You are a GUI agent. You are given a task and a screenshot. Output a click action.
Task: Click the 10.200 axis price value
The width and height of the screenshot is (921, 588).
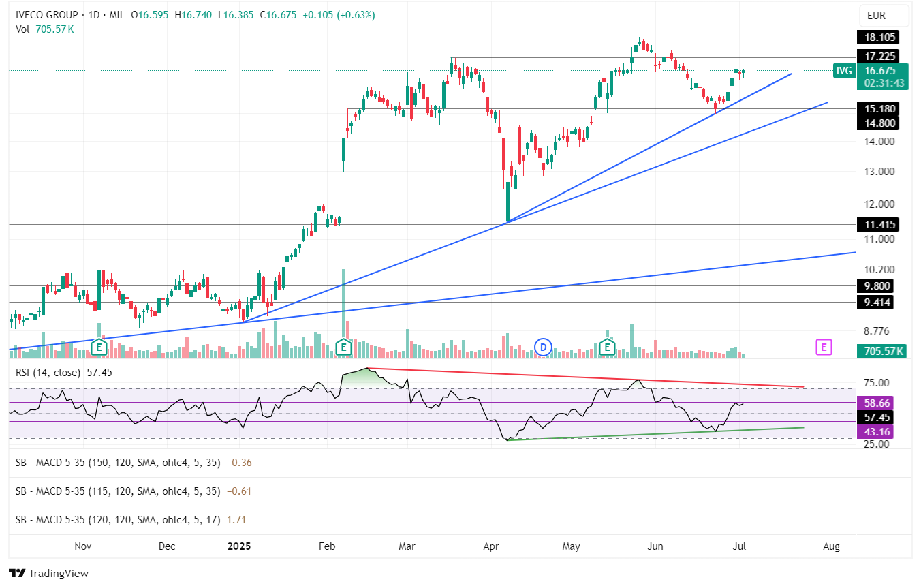click(x=879, y=270)
